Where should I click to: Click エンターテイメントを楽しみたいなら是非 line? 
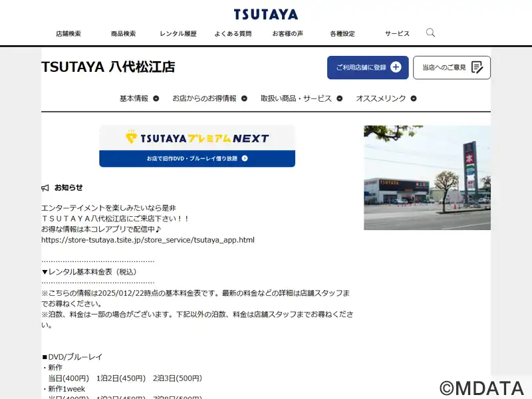[x=108, y=208]
